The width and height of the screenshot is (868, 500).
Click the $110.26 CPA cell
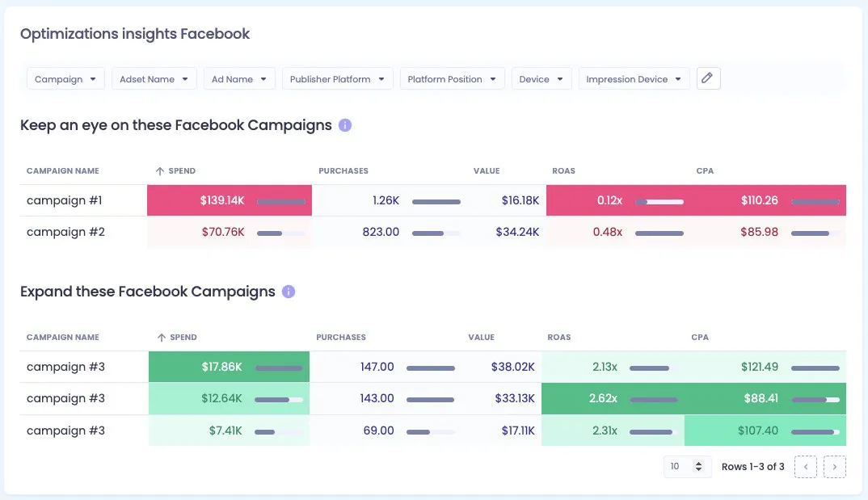[x=769, y=200]
